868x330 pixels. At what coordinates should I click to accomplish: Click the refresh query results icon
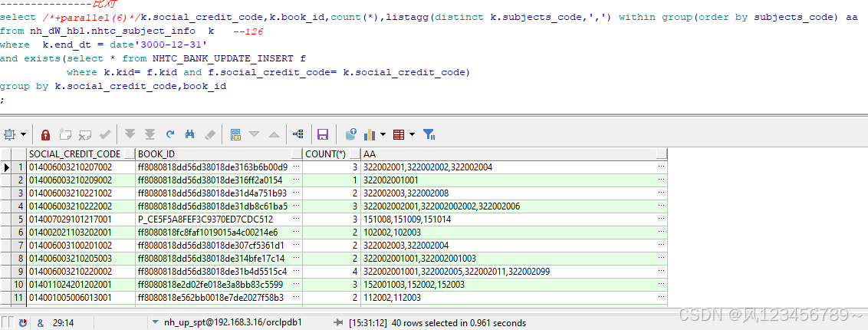coord(170,134)
